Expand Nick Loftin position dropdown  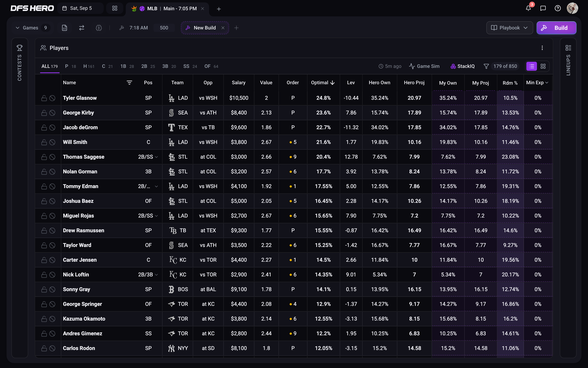tap(156, 275)
